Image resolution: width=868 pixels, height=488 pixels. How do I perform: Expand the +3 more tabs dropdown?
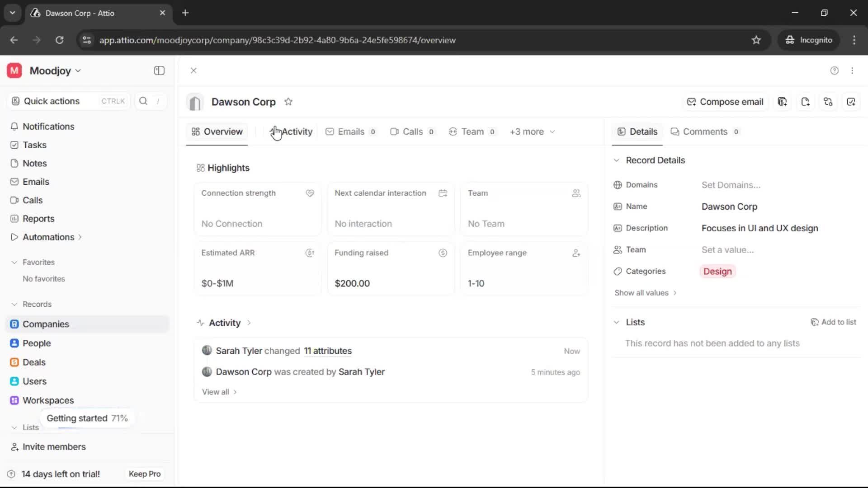tap(532, 131)
